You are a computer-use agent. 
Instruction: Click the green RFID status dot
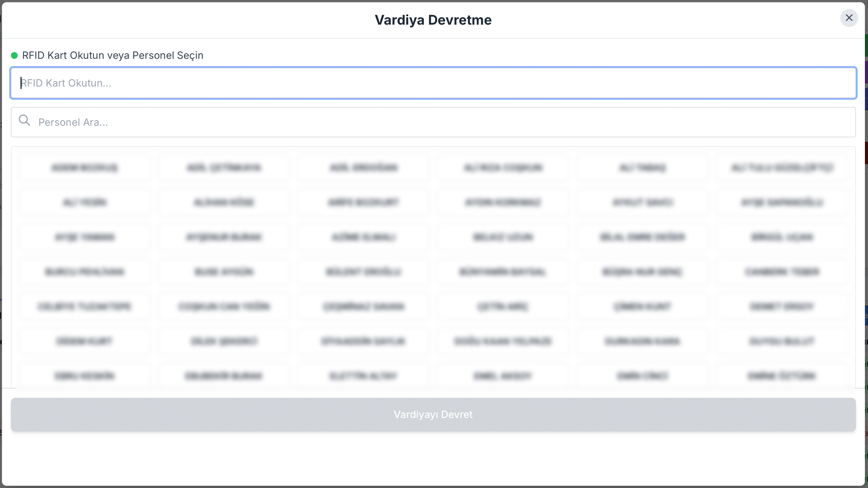tap(14, 55)
